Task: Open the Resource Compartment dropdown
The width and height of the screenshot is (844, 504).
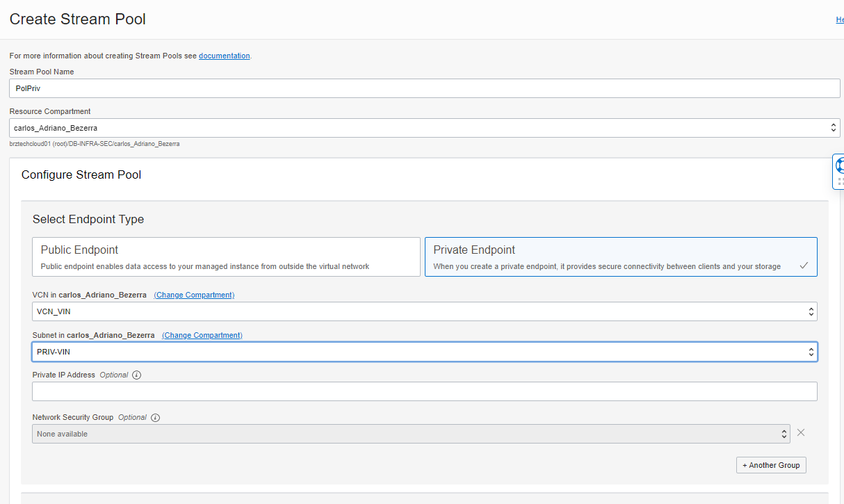Action: (424, 128)
